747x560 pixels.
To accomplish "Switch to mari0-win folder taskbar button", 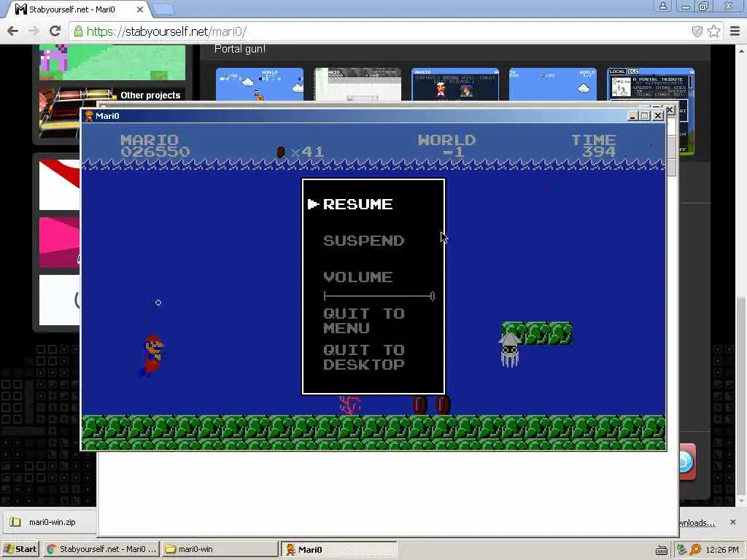I will coord(219,549).
